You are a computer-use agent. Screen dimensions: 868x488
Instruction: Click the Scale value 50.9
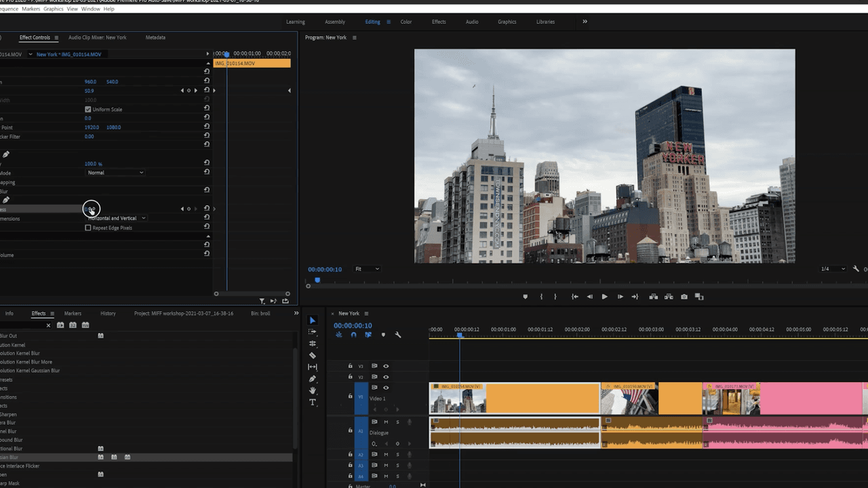pos(89,91)
